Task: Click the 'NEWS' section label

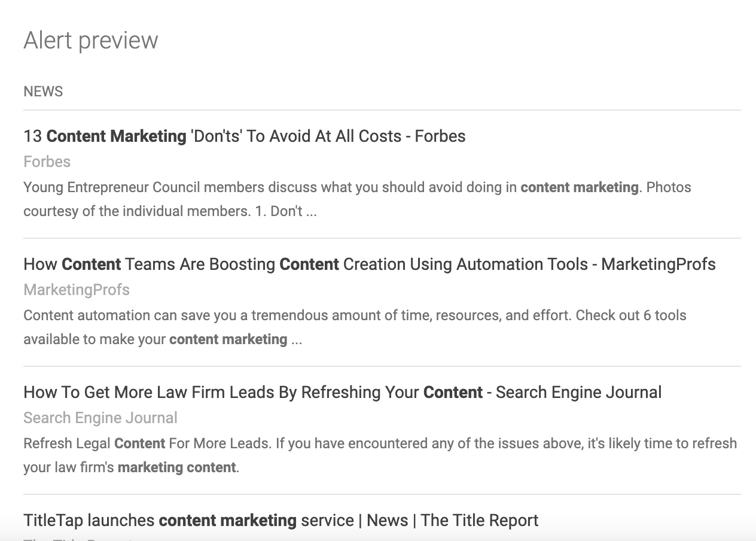Action: pos(43,92)
